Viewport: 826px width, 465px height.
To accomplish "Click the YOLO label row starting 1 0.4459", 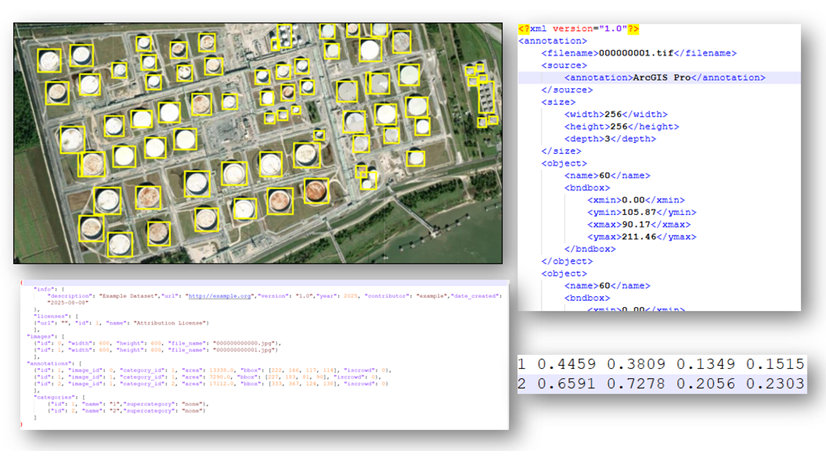I will pyautogui.click(x=661, y=364).
